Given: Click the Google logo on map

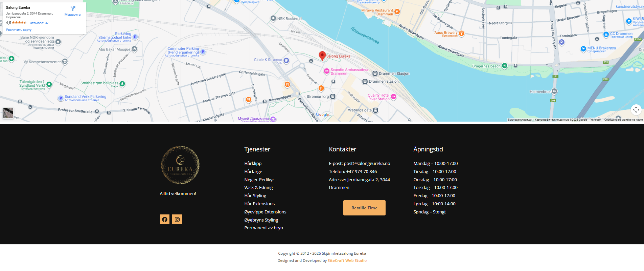Looking at the screenshot, I should [322, 114].
